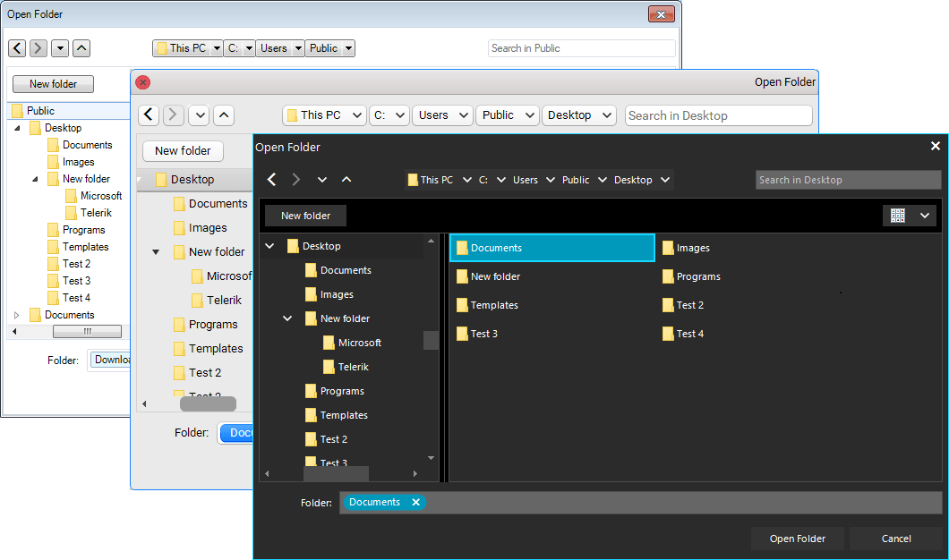The width and height of the screenshot is (949, 560).
Task: Click the grid view layout icon
Action: [898, 216]
